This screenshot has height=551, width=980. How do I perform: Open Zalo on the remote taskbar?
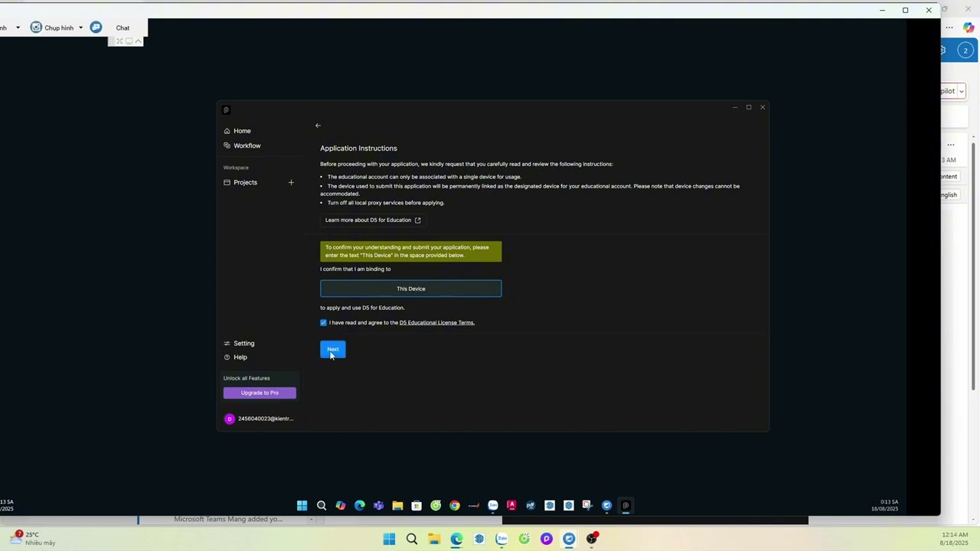493,505
